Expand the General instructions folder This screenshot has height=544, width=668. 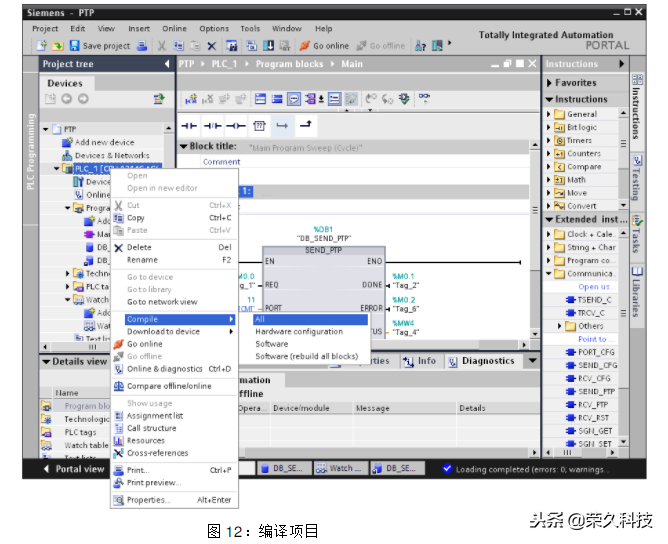point(549,114)
